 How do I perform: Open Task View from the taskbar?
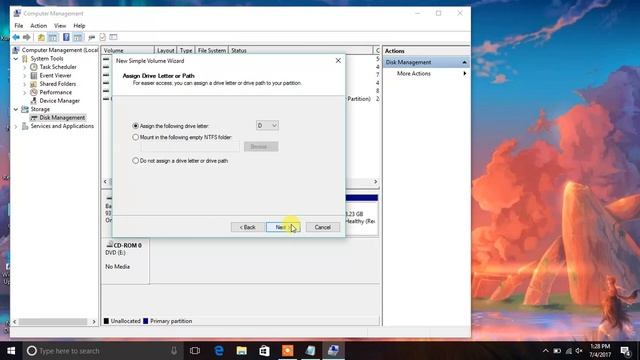tap(195, 350)
